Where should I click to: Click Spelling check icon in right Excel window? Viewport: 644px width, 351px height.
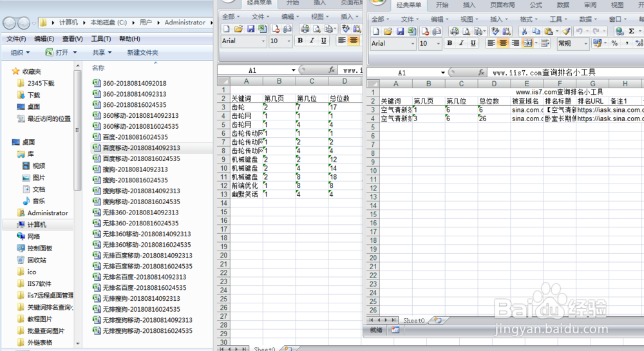click(495, 31)
